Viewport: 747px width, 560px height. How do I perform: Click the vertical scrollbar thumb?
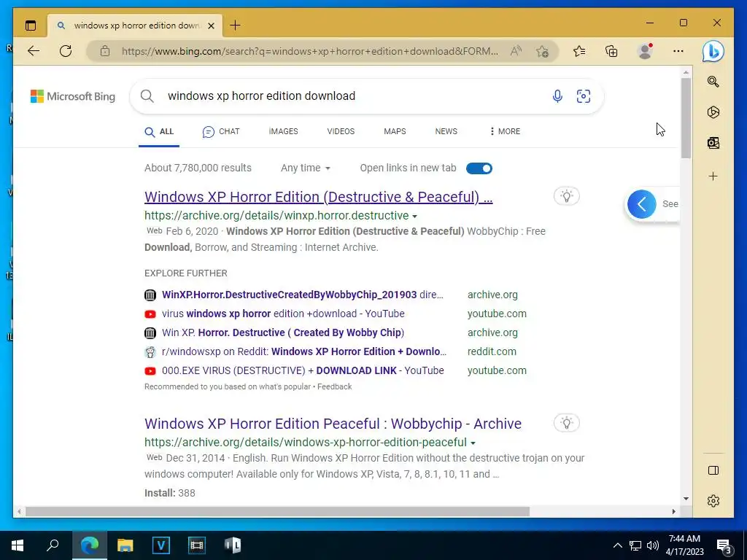pos(686,118)
